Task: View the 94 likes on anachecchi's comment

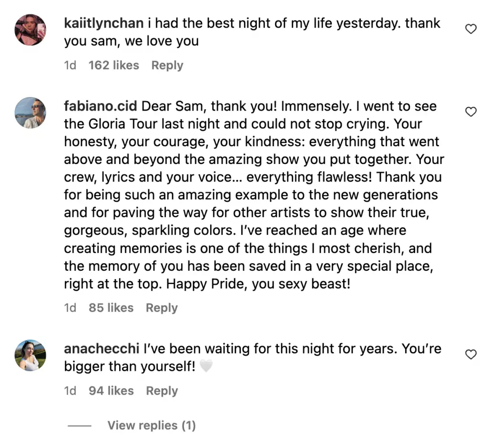Action: click(x=111, y=391)
